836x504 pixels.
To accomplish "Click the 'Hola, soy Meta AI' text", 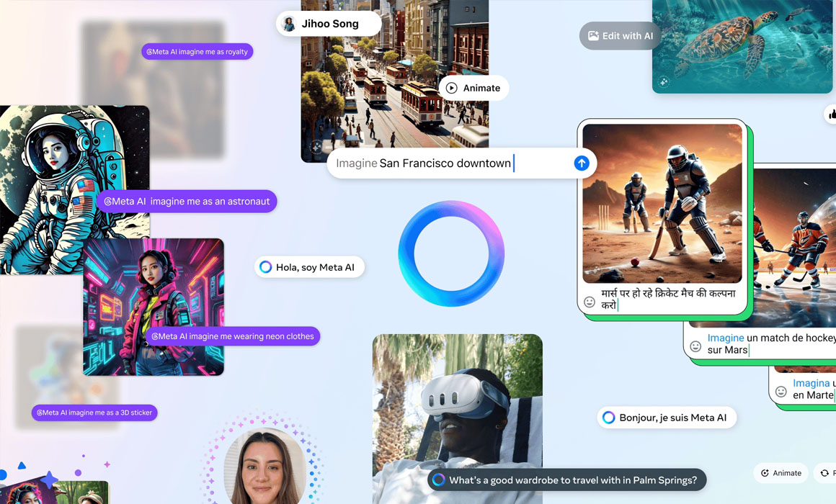I will coord(315,267).
